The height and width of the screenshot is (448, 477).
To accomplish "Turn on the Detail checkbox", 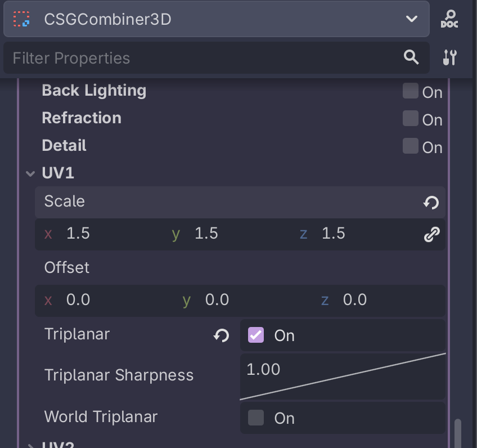I will click(411, 146).
